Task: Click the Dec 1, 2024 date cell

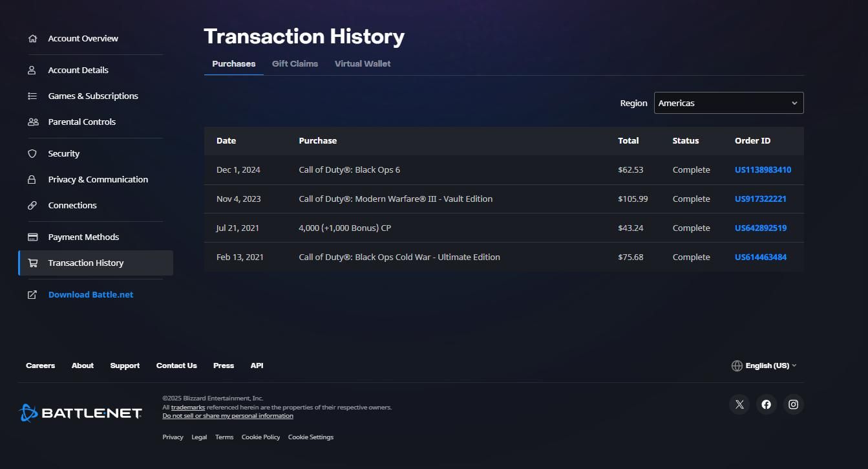Action: click(238, 170)
